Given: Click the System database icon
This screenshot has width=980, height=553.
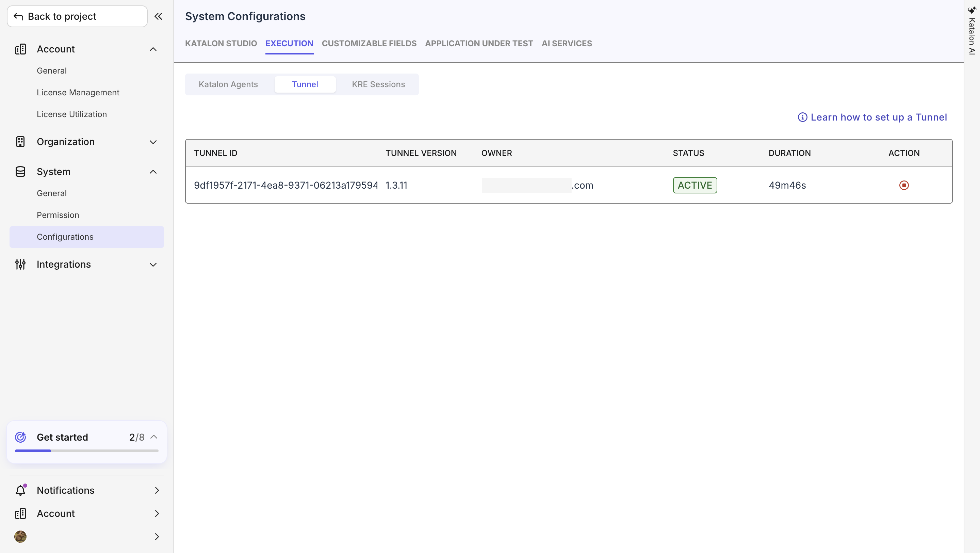Looking at the screenshot, I should point(20,172).
